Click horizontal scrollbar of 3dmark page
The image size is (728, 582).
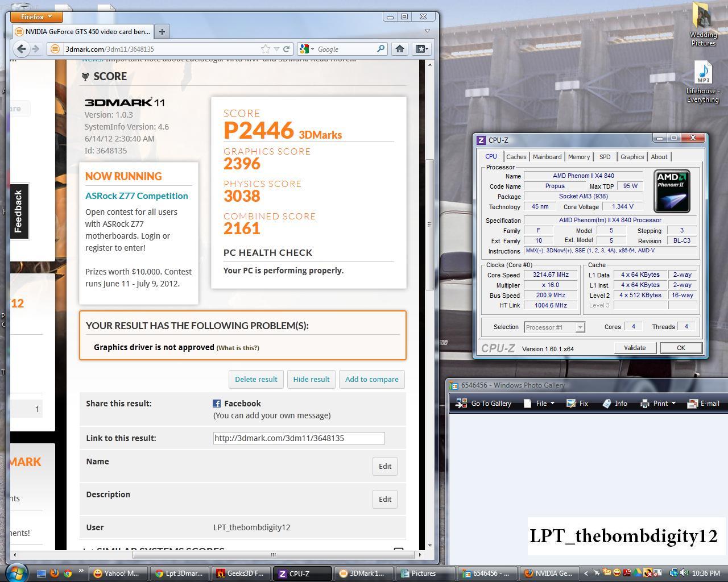(273, 555)
